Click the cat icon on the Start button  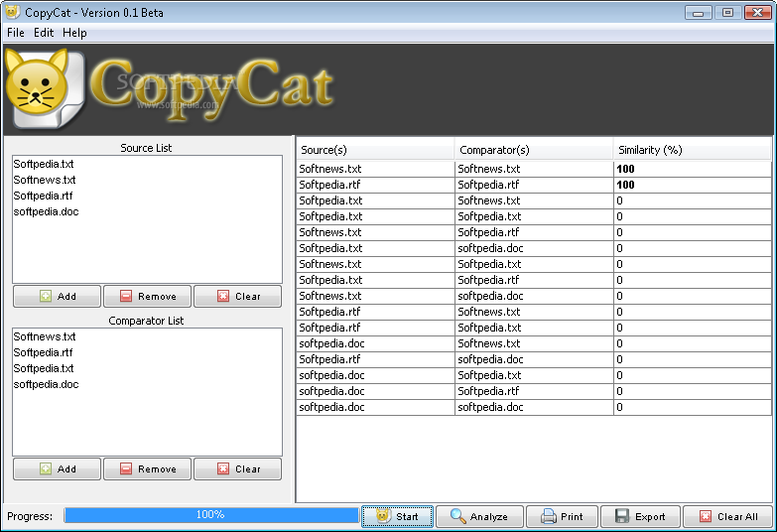click(x=383, y=516)
